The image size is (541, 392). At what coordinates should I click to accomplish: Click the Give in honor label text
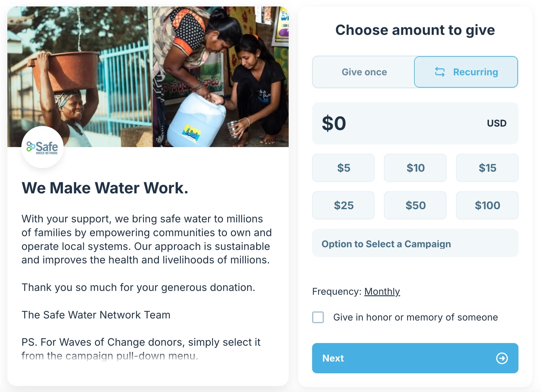coord(416,317)
